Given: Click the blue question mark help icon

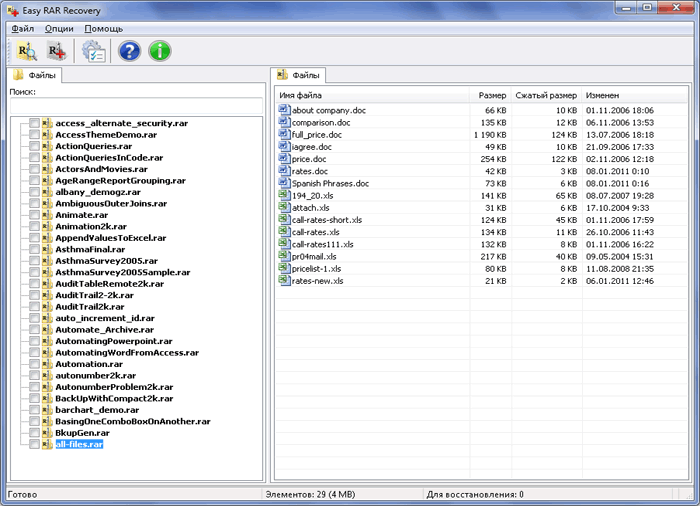Looking at the screenshot, I should 129,51.
